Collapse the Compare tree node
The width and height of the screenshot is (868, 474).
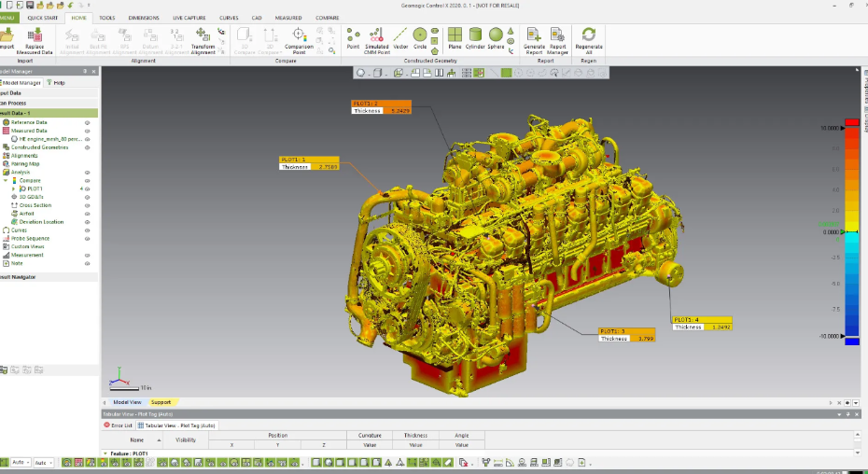(x=5, y=181)
